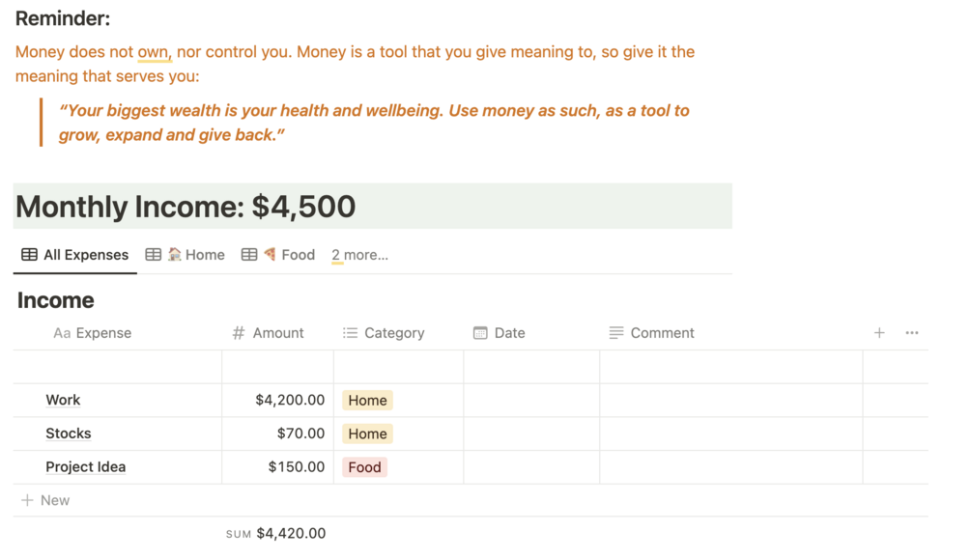The image size is (971, 560).
Task: Expand the 2 more views dropdown
Action: (x=359, y=255)
